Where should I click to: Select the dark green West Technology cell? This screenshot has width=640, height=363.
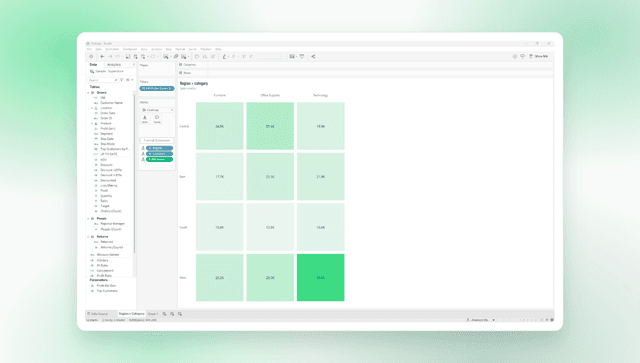click(x=320, y=277)
